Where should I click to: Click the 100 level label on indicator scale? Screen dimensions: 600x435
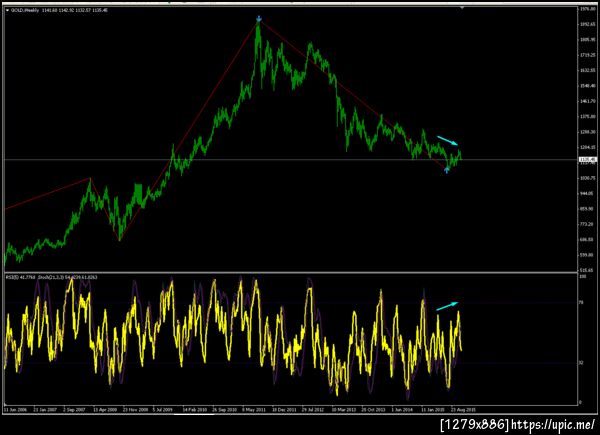pos(582,276)
